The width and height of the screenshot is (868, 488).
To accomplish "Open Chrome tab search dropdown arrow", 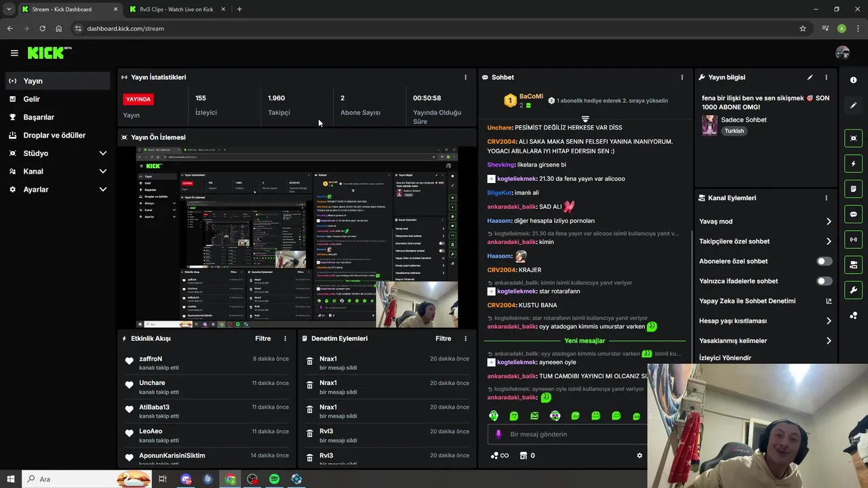I will pos(9,9).
